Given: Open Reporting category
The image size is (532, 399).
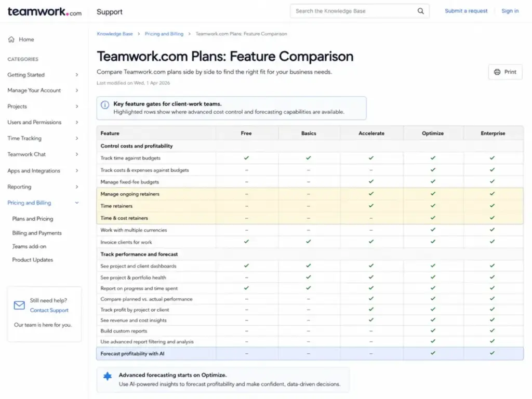Looking at the screenshot, I should pyautogui.click(x=19, y=187).
